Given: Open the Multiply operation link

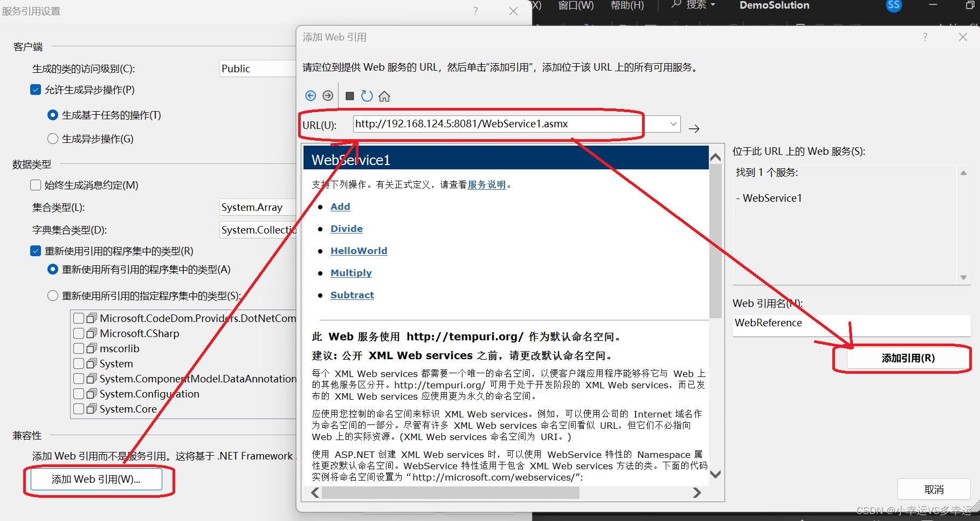Looking at the screenshot, I should coord(351,273).
